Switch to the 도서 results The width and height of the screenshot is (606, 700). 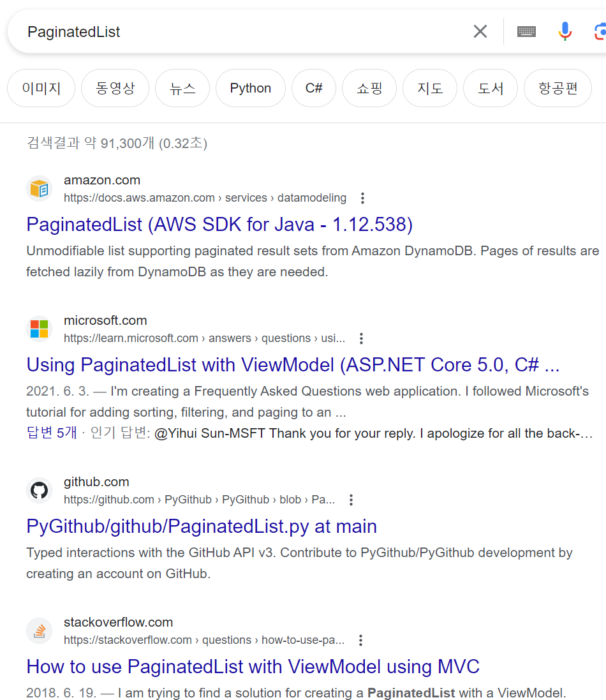coord(491,88)
